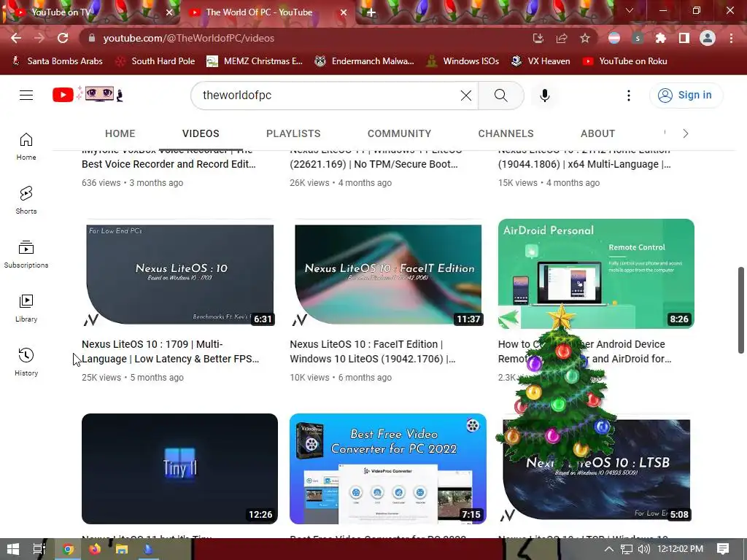Viewport: 747px width, 560px height.
Task: Open the COMMUNITY tab
Action: pos(399,134)
